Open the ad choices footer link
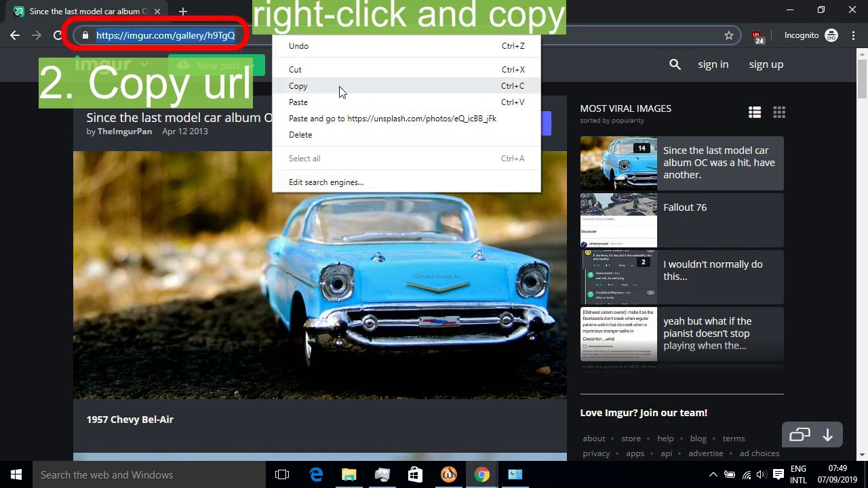 (x=759, y=453)
